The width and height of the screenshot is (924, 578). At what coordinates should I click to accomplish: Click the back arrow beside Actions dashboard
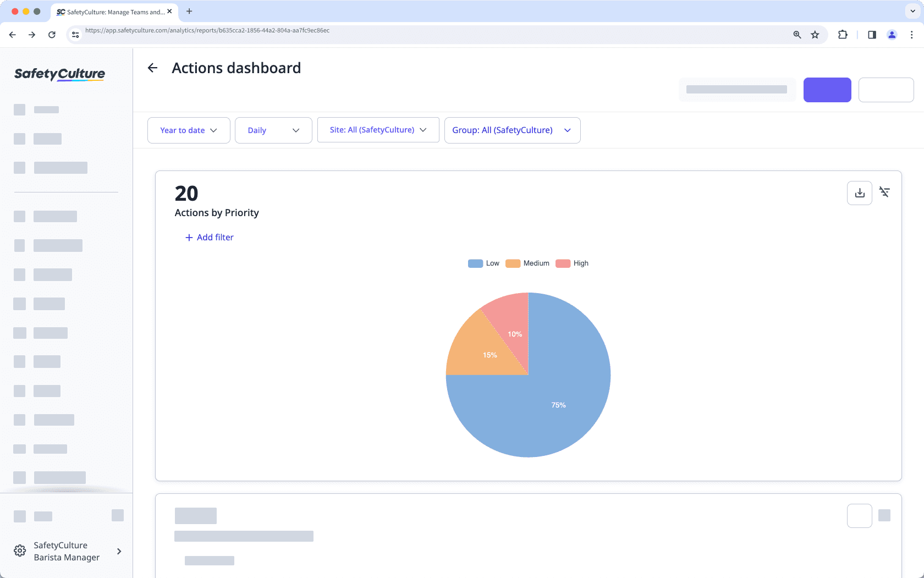click(152, 68)
